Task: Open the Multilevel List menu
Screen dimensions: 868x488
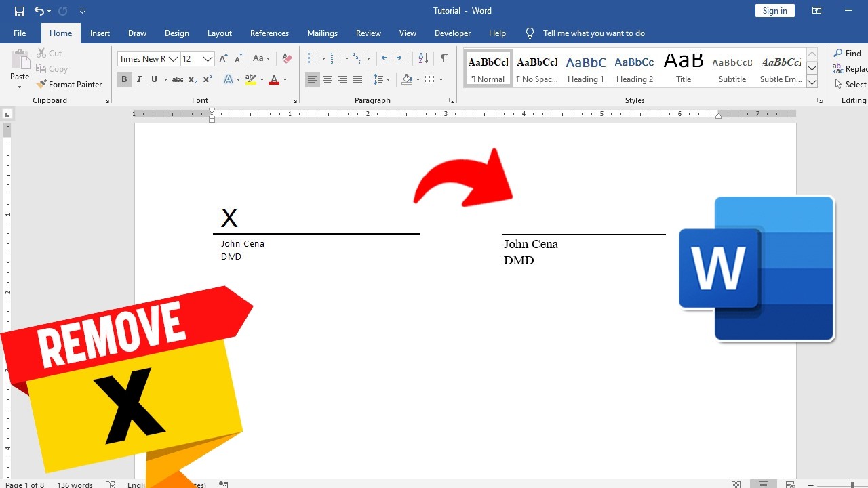Action: (x=362, y=59)
